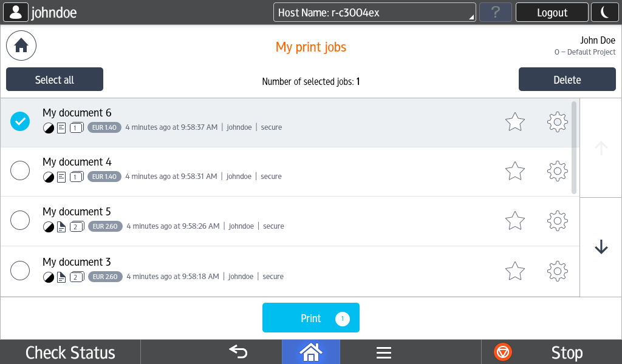Go to home screen from bottom bar
The width and height of the screenshot is (622, 364).
310,352
